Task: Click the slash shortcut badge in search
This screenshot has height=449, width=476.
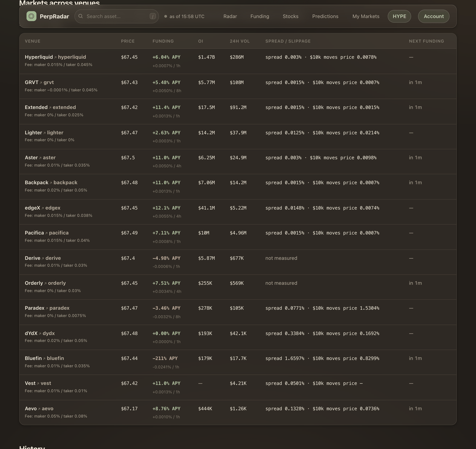Action: coord(153,16)
